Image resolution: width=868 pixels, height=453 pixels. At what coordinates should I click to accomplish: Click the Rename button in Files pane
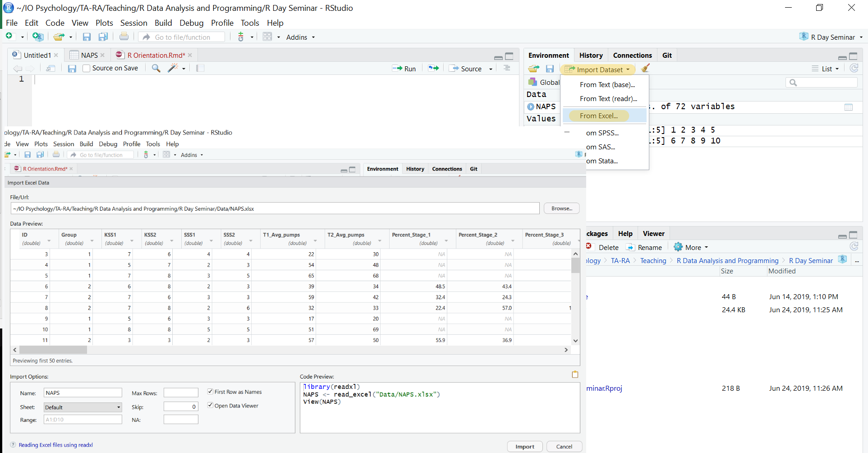[644, 247]
